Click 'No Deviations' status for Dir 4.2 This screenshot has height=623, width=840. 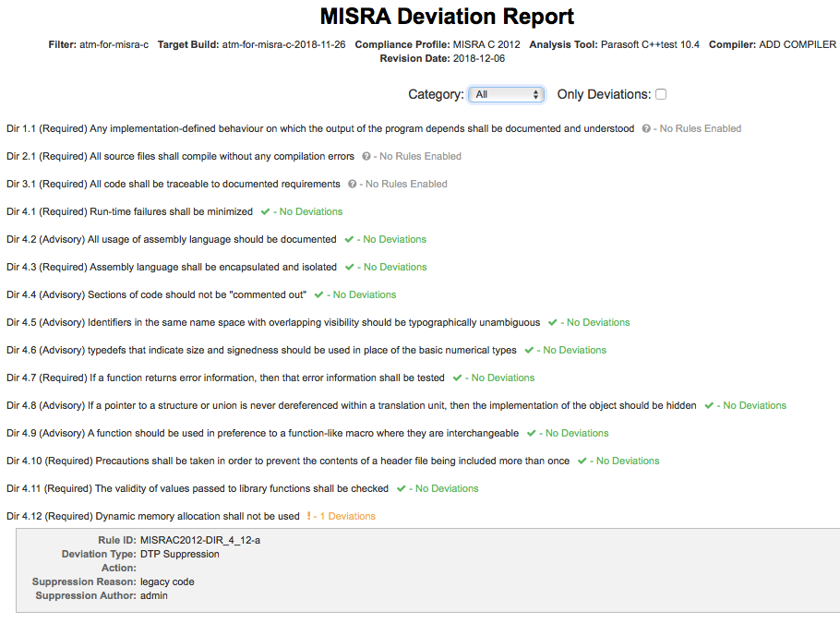click(395, 239)
